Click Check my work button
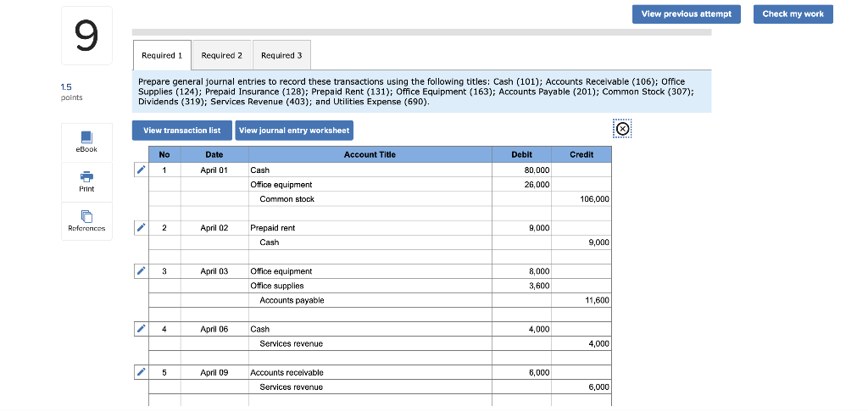Image resolution: width=868 pixels, height=412 pixels. coord(793,14)
